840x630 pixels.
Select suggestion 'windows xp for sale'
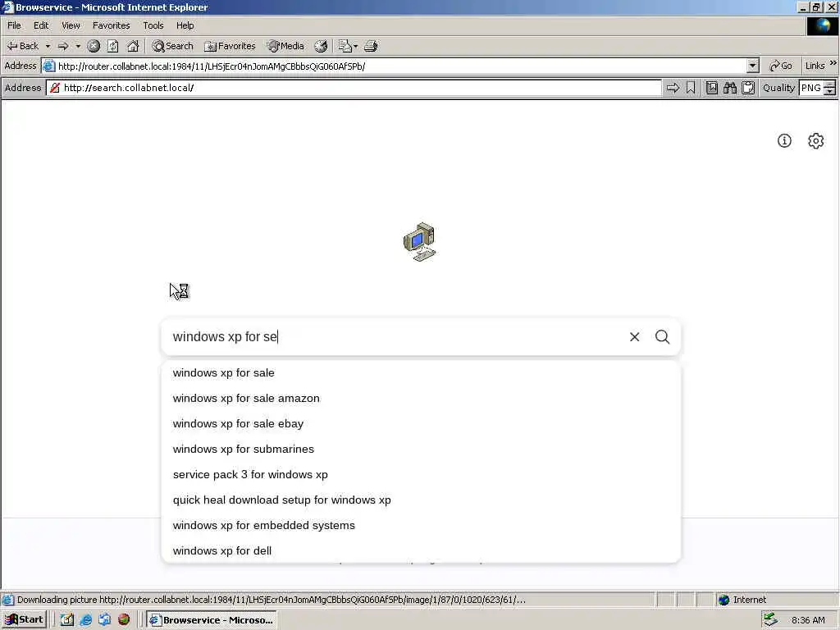[421, 373]
